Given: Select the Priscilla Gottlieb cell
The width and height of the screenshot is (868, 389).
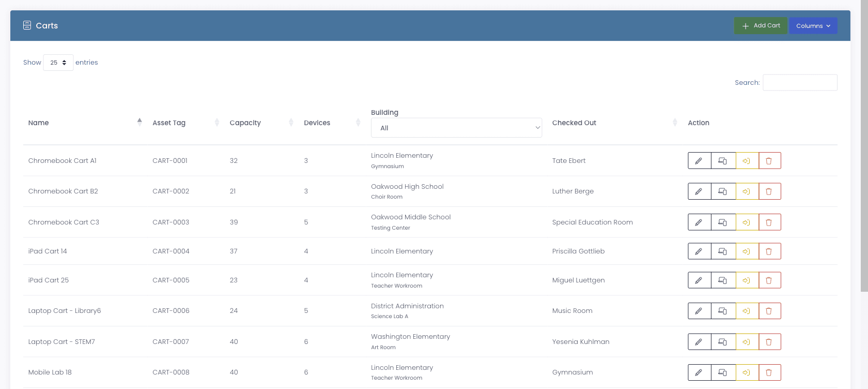Looking at the screenshot, I should [x=578, y=251].
